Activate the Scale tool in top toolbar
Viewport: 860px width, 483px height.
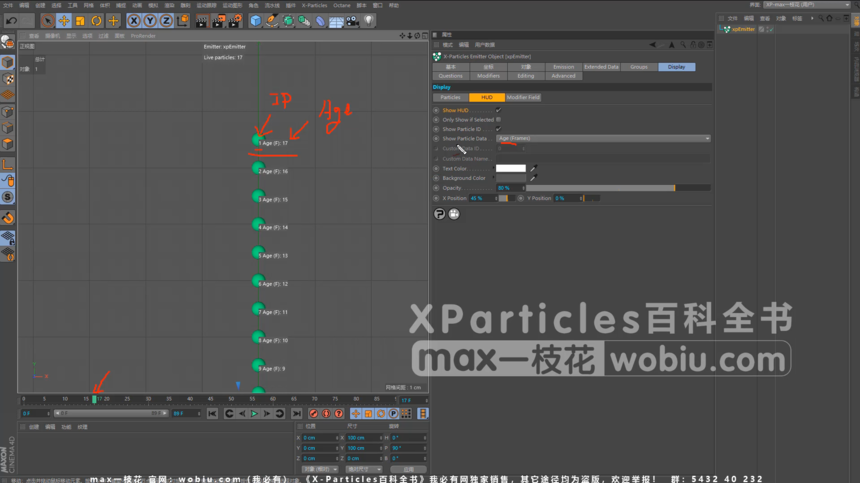pos(80,21)
